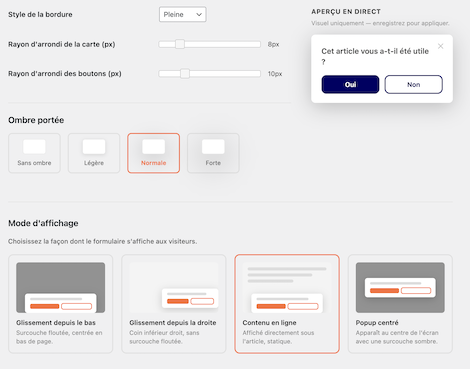Click the 'Visuel uniquement' note text
The width and height of the screenshot is (470, 369).
tap(380, 23)
